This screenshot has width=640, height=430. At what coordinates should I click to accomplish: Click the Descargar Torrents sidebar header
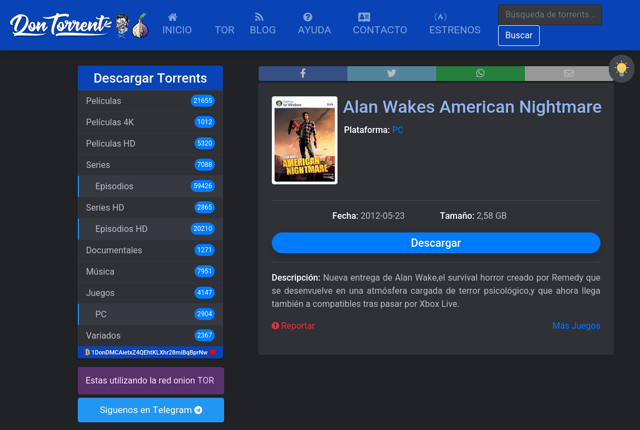[150, 78]
